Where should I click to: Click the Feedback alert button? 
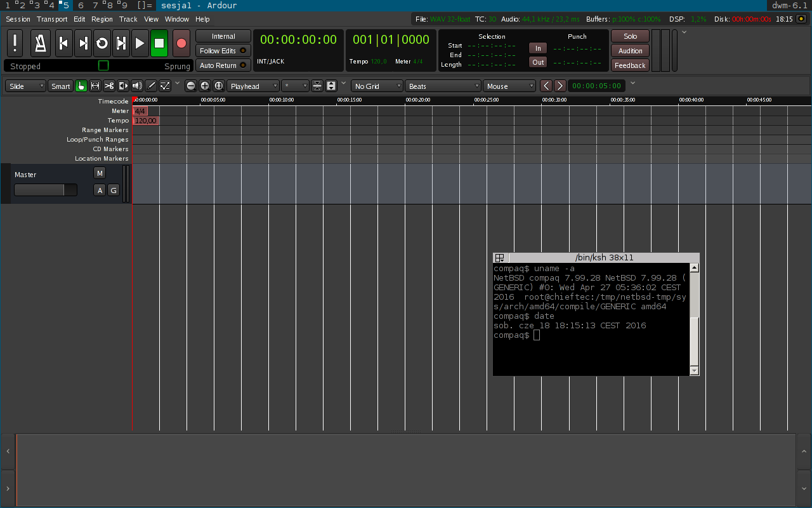(x=630, y=65)
